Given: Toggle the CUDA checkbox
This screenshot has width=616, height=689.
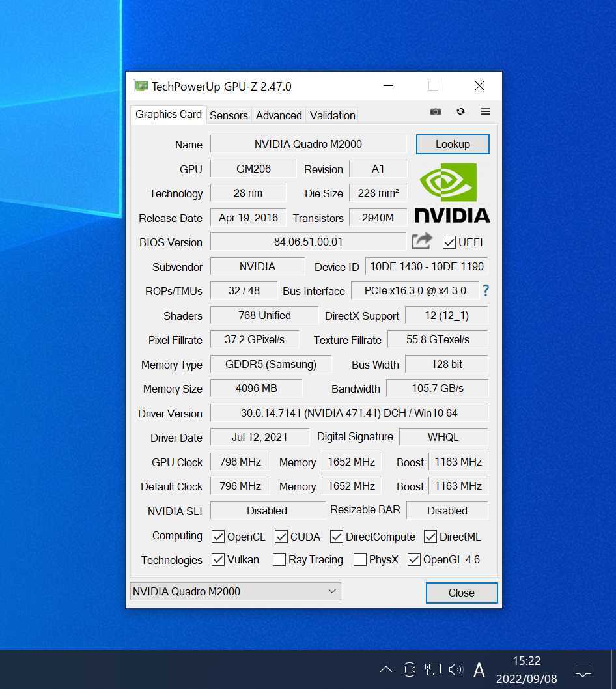Looking at the screenshot, I should coord(281,537).
